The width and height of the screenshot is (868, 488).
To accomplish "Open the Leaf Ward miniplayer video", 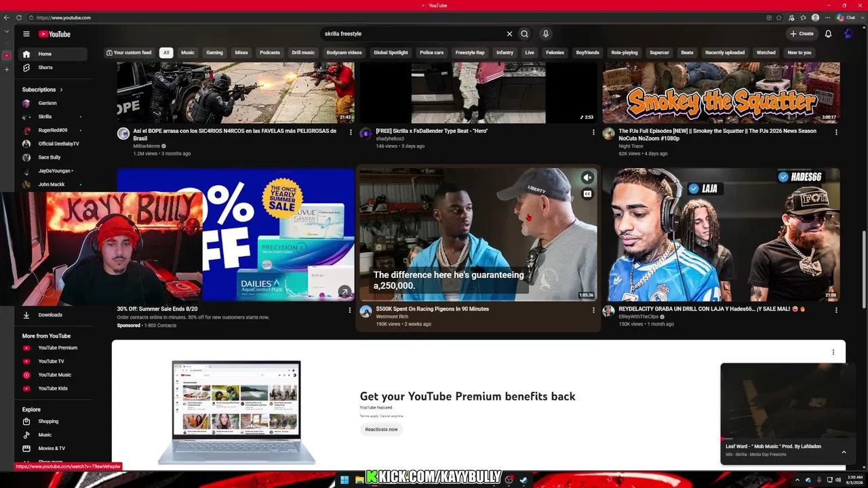I will (783, 403).
